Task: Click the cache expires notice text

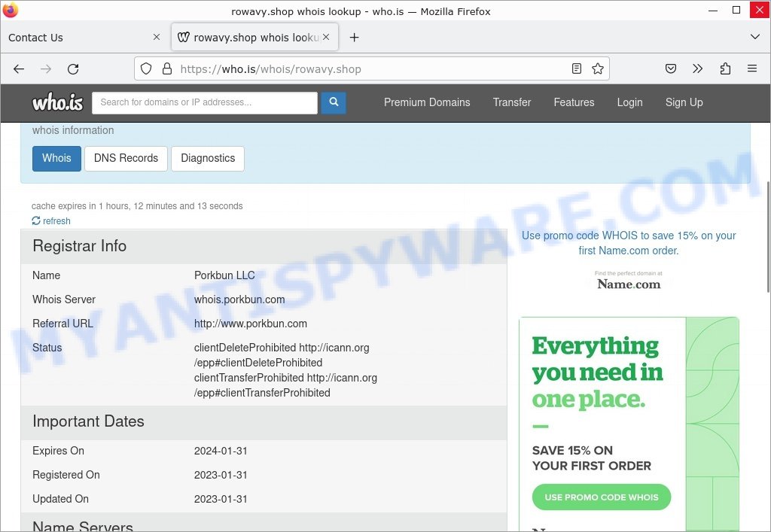Action: [x=137, y=206]
